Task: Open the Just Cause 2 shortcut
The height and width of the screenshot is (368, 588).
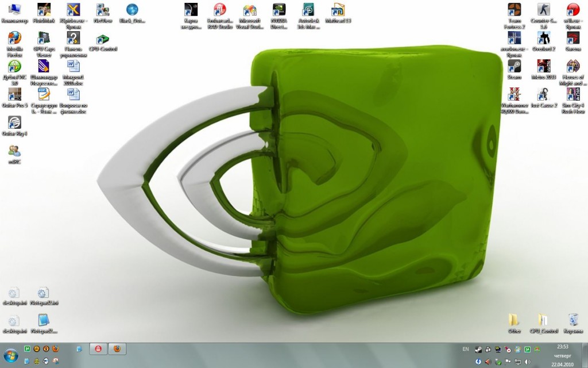Action: coord(543,98)
